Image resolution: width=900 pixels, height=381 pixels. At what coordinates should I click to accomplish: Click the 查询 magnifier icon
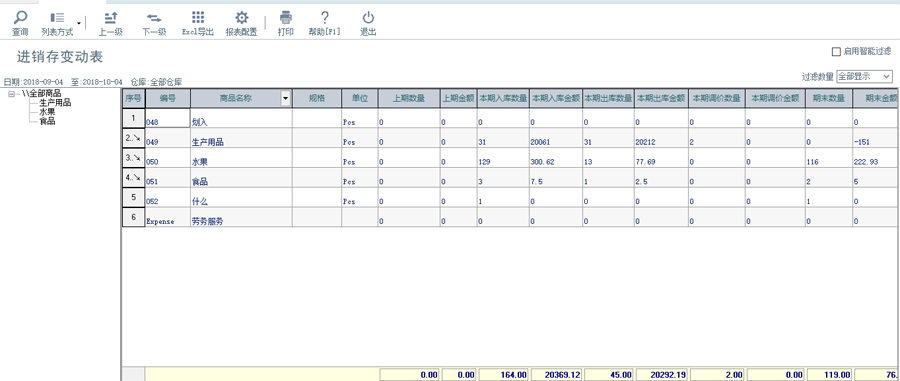click(x=20, y=18)
